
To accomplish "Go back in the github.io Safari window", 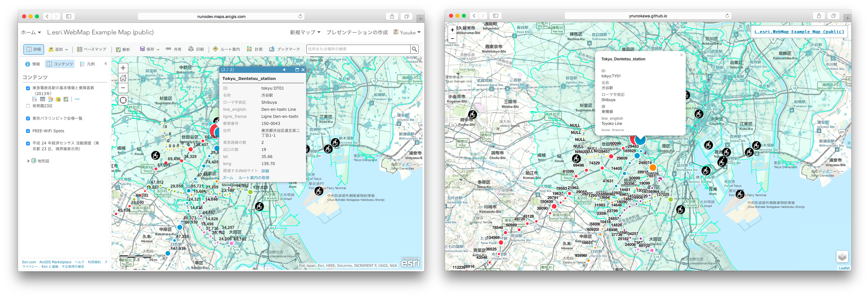I will tap(474, 16).
